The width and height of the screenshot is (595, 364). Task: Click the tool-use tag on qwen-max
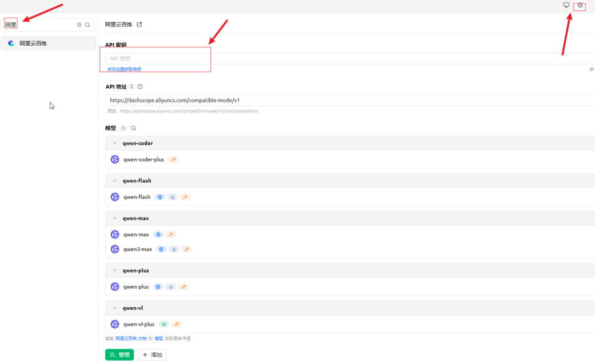click(171, 235)
